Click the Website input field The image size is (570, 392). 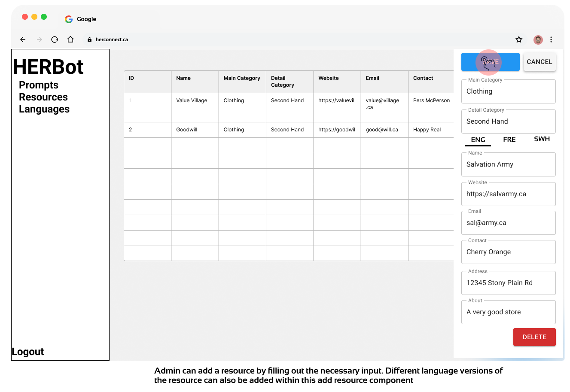point(508,194)
